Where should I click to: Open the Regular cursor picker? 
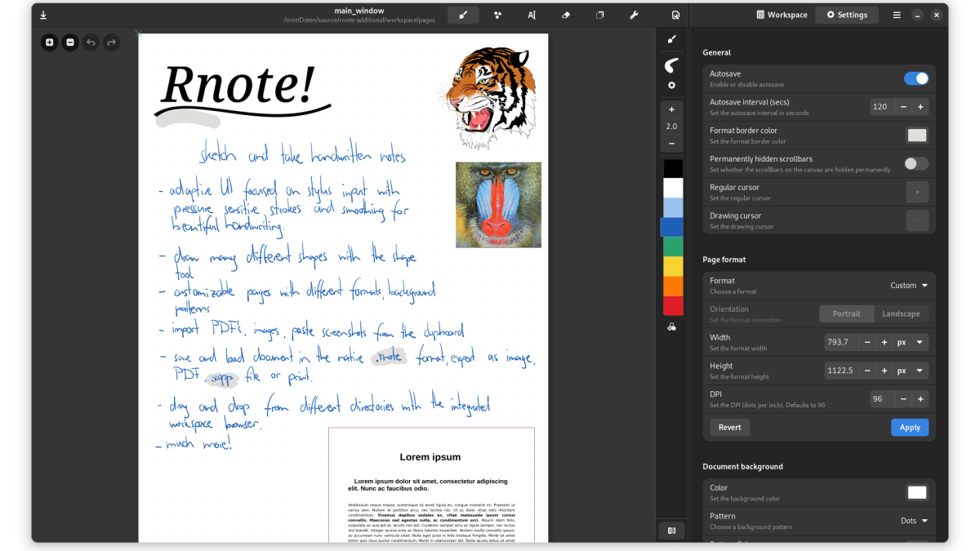point(917,193)
